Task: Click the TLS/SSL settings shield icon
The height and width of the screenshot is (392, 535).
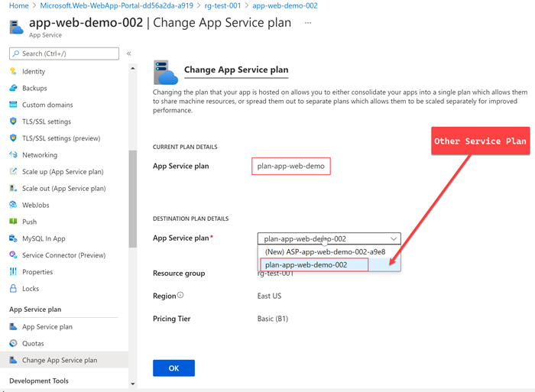Action: (13, 121)
